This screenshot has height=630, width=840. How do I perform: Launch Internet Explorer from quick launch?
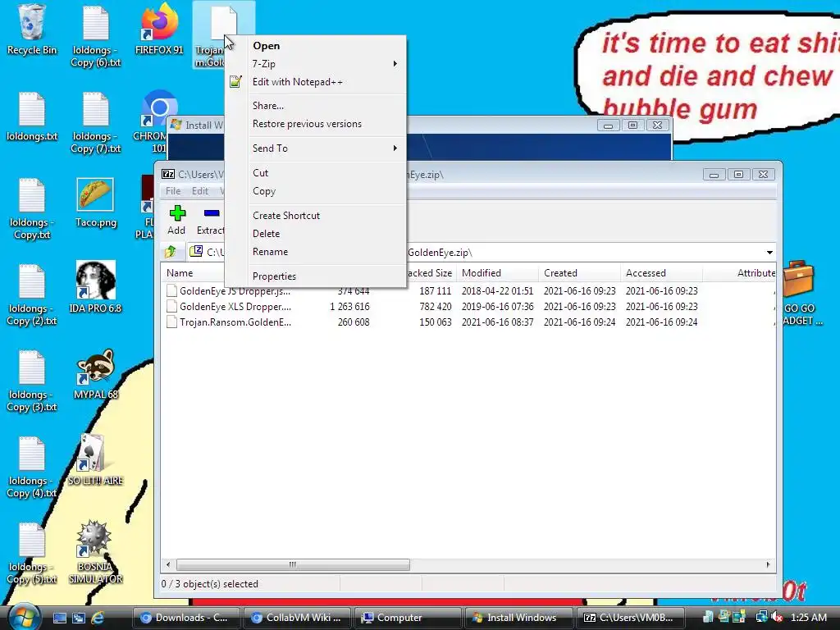click(x=98, y=618)
